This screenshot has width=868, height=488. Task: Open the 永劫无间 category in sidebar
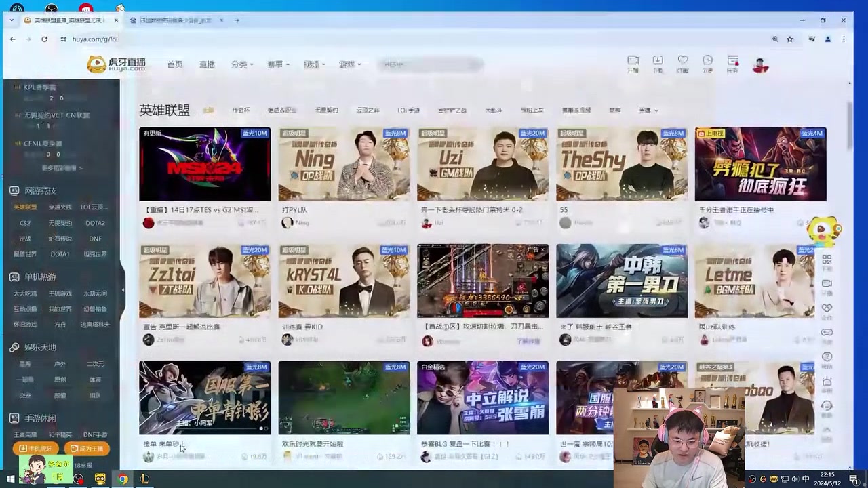(95, 293)
